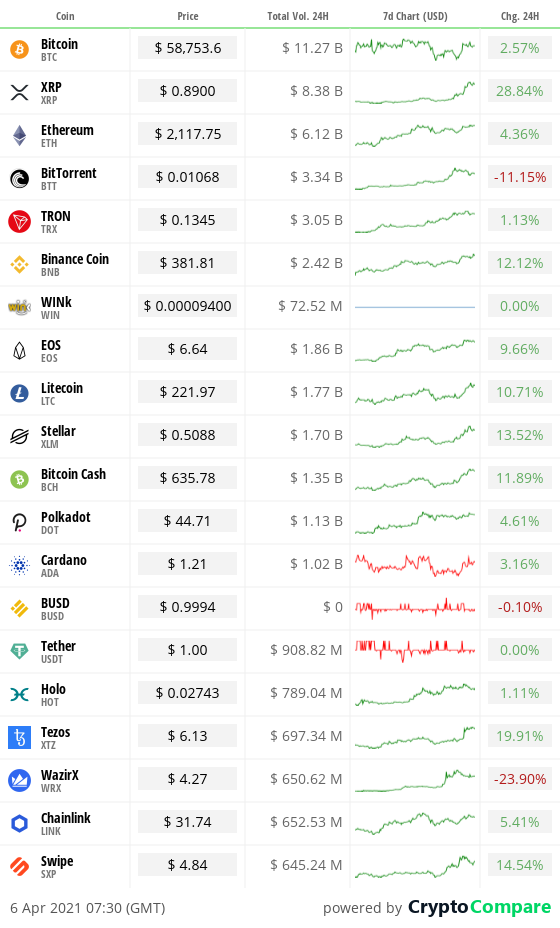Click Bitcoin price $ 58,753.6 box
Screen dimensions: 560x928
pos(188,48)
